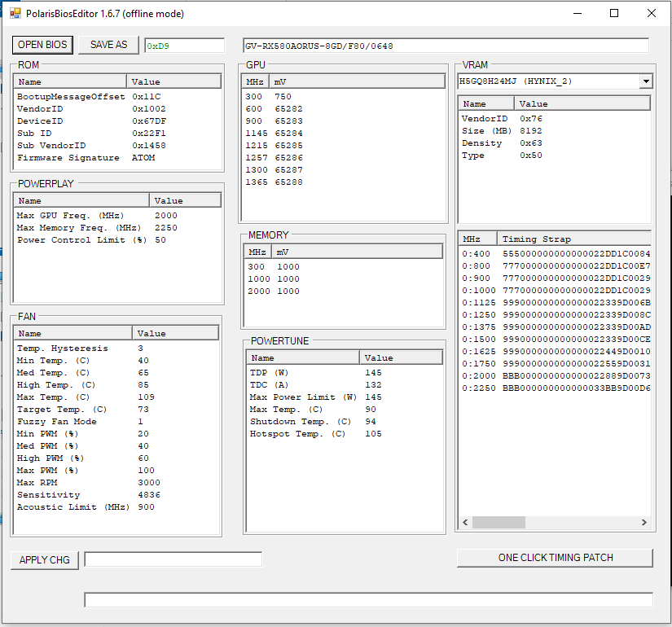Select the MEMORY 2000 MHz row

(344, 291)
